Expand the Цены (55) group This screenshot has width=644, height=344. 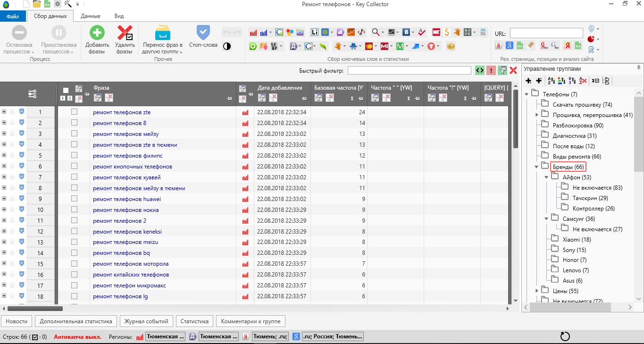(x=536, y=291)
